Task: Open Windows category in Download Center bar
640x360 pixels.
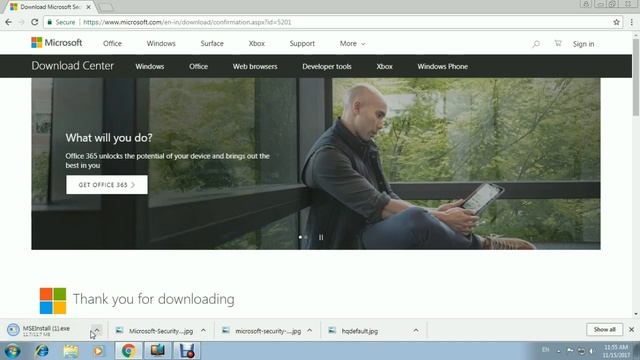Action: [x=150, y=67]
